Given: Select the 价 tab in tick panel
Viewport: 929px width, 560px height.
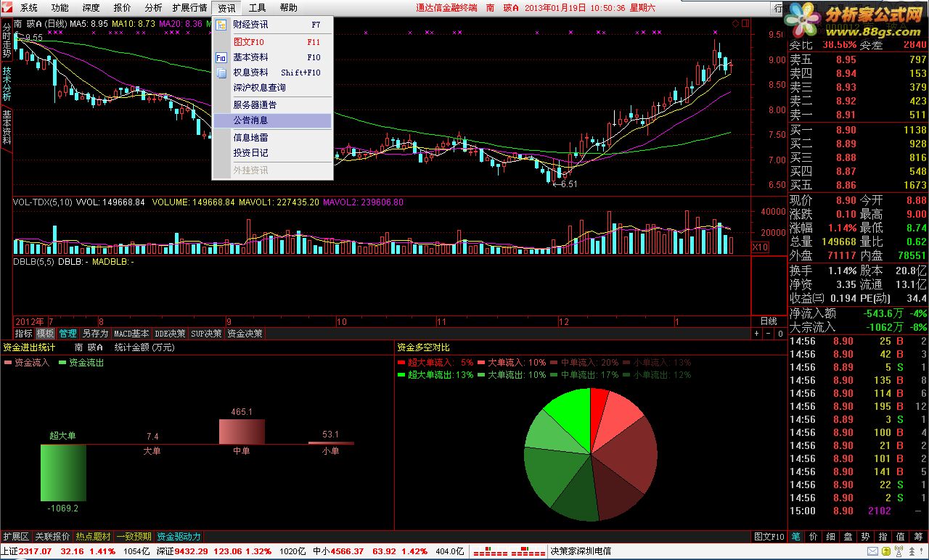Looking at the screenshot, I should point(814,537).
